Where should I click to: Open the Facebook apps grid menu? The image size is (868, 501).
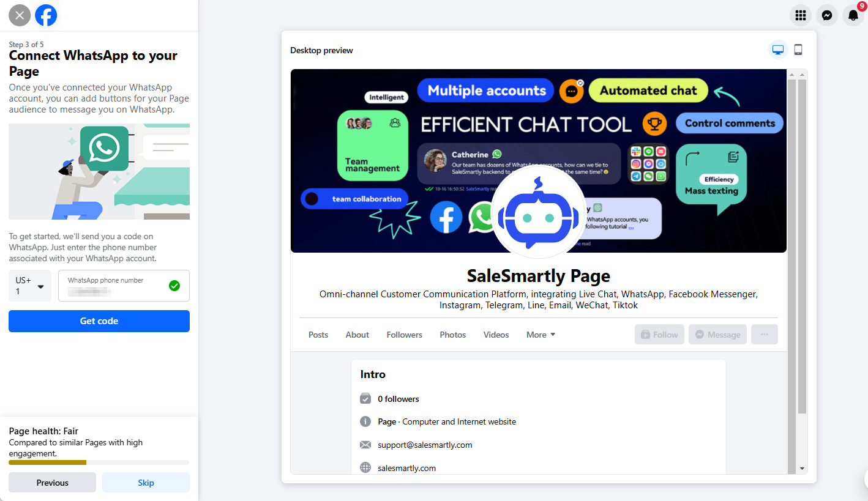[800, 15]
